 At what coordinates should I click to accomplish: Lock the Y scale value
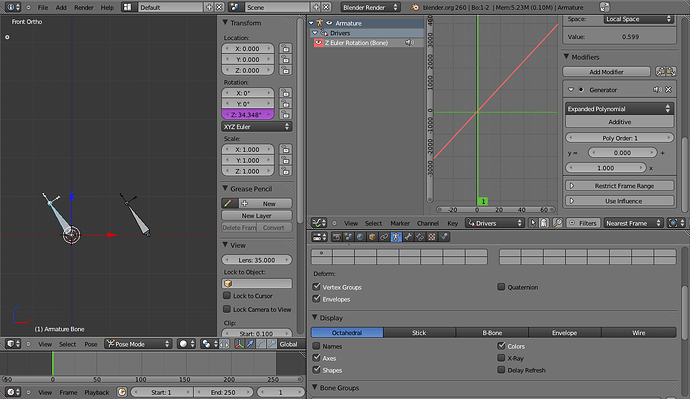(286, 160)
